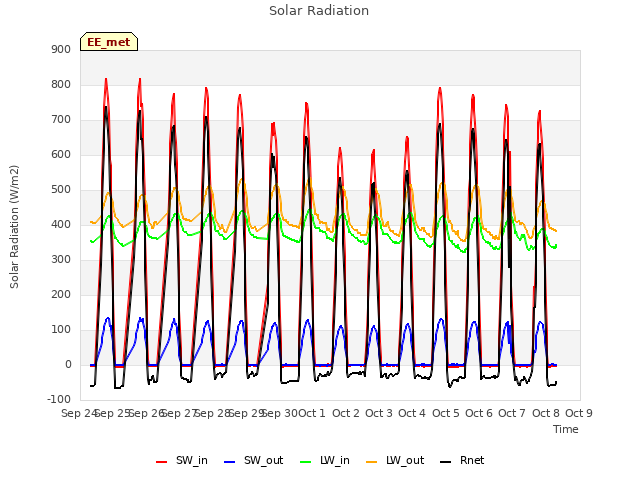Image resolution: width=640 pixels, height=480 pixels.
Task: Click the orange LW_out legend swatch
Action: pos(371,462)
